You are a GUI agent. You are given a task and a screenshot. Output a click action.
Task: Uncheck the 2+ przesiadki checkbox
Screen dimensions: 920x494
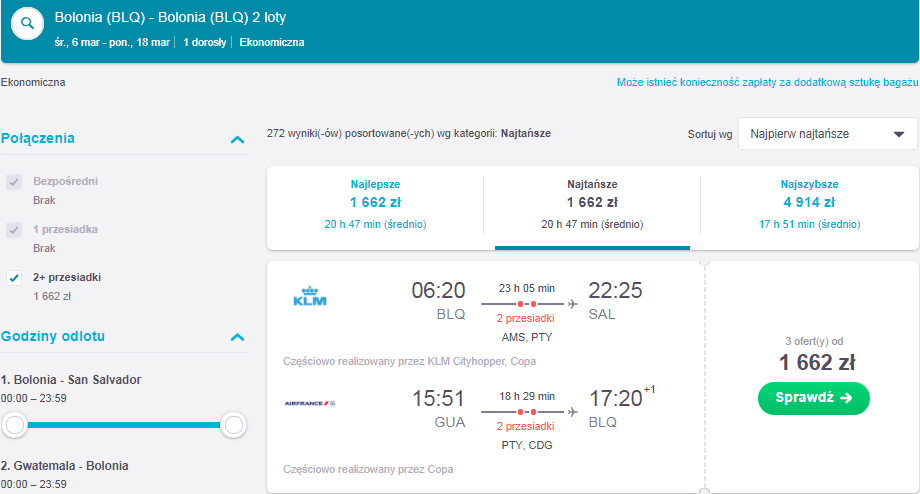[14, 278]
